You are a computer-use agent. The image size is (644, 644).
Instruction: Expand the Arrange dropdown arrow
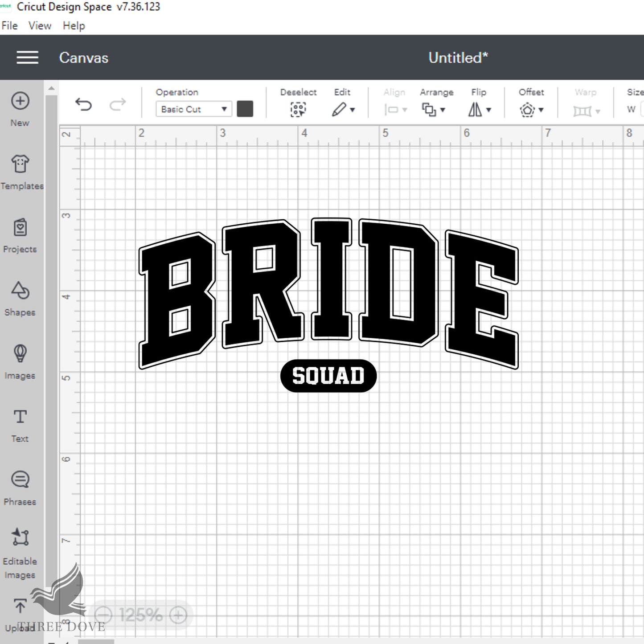443,110
